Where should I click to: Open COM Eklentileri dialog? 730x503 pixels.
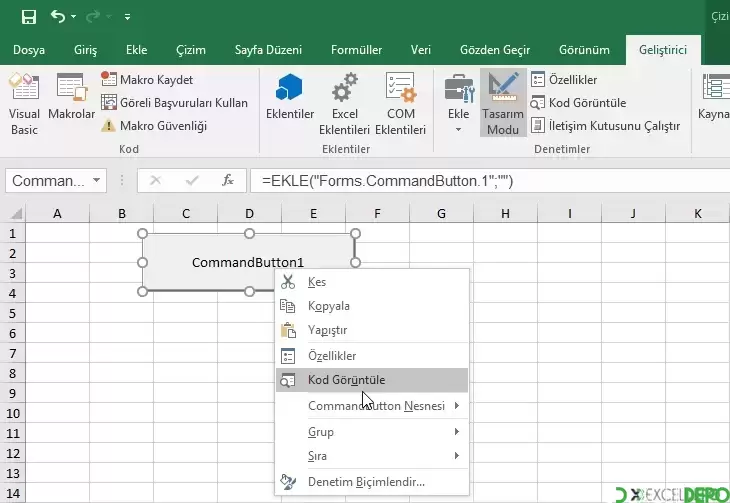coord(400,104)
